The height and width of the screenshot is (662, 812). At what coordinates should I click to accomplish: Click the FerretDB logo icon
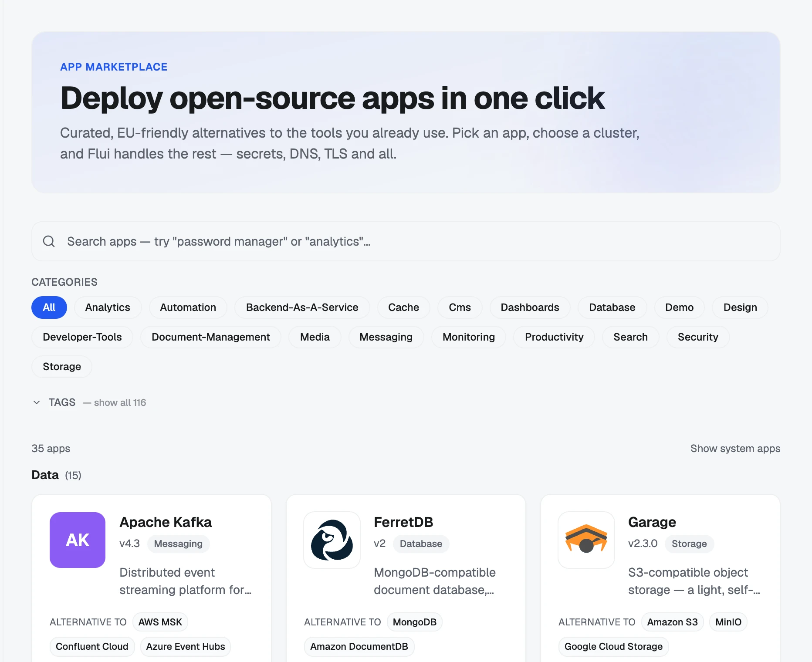pos(332,540)
